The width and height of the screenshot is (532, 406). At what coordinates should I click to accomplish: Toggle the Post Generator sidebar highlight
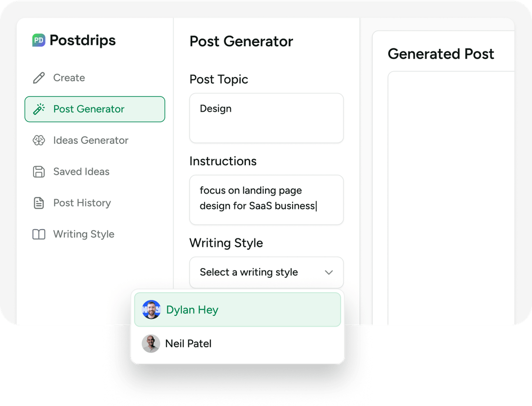[x=95, y=109]
